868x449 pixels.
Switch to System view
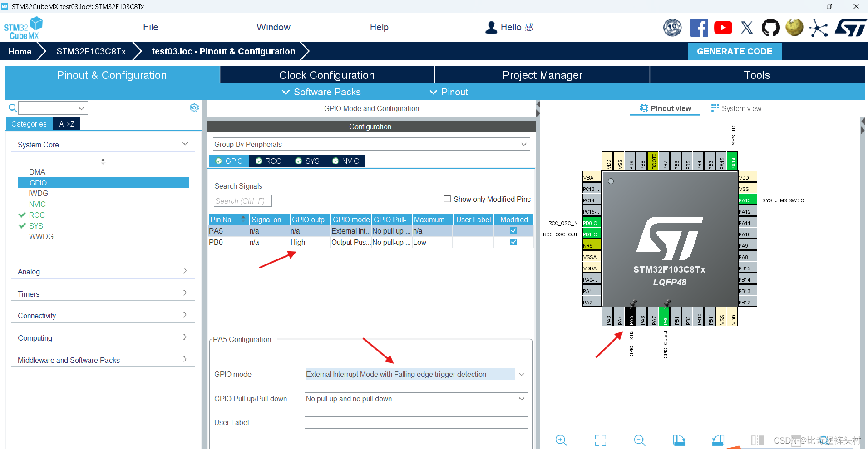pos(736,108)
